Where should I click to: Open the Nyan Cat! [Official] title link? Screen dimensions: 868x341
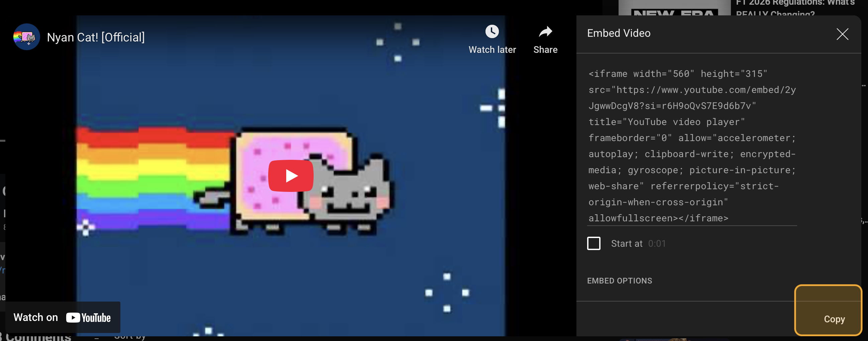pyautogui.click(x=96, y=37)
